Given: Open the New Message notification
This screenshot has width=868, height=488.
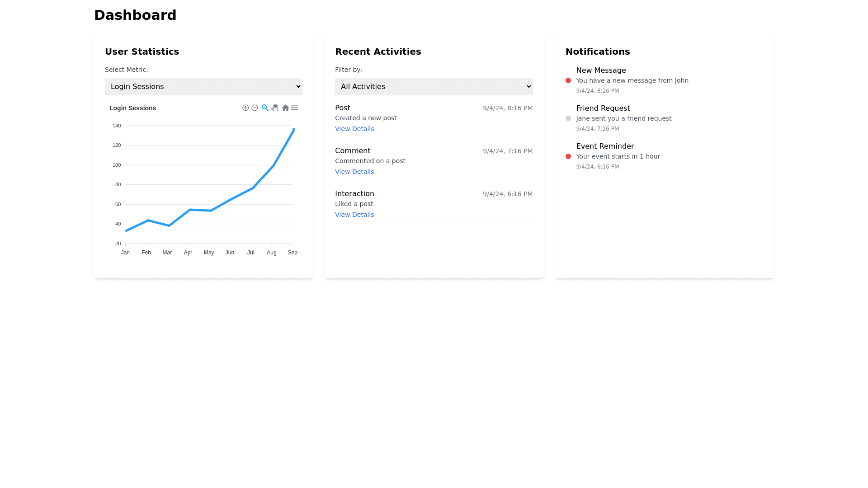Looking at the screenshot, I should [601, 70].
